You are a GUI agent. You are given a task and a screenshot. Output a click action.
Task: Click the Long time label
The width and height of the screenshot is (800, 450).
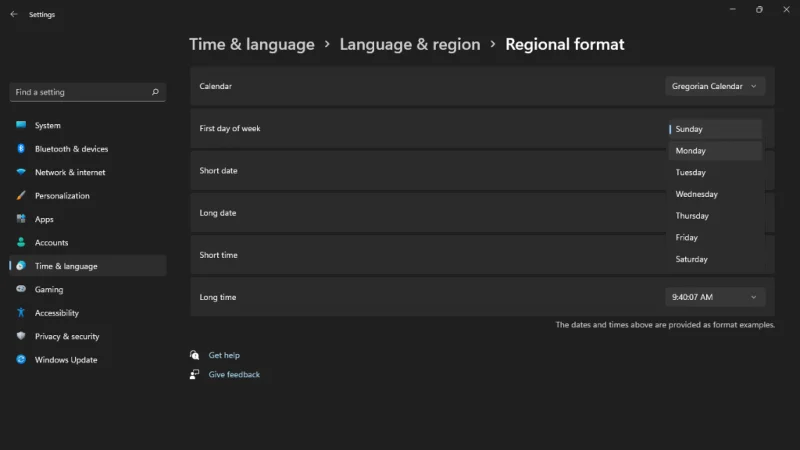pyautogui.click(x=218, y=297)
